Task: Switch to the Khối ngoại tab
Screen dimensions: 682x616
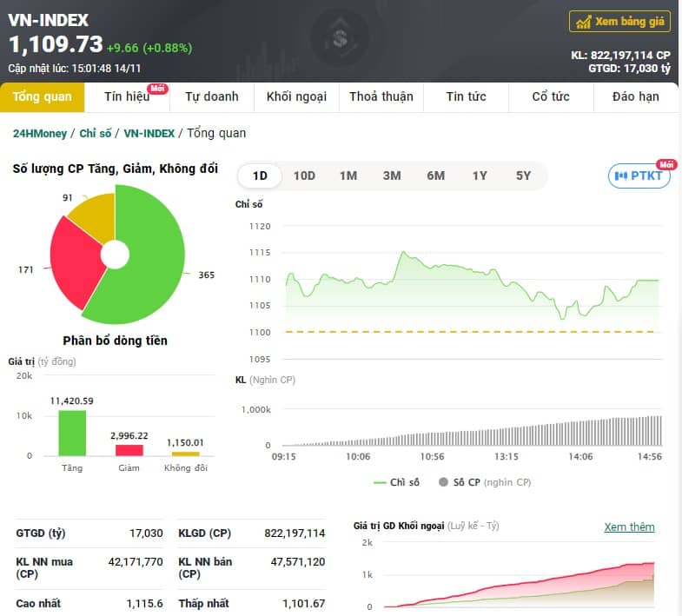Action: [296, 96]
